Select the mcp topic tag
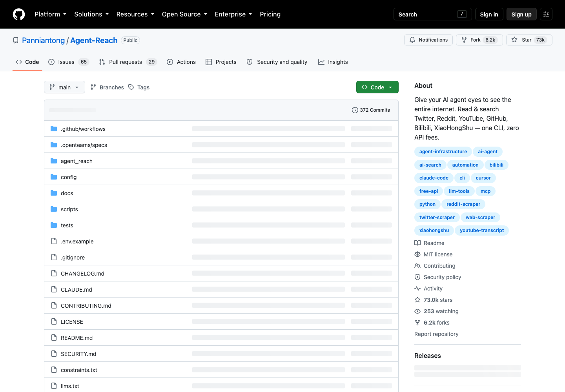Image resolution: width=565 pixels, height=392 pixels. (485, 191)
